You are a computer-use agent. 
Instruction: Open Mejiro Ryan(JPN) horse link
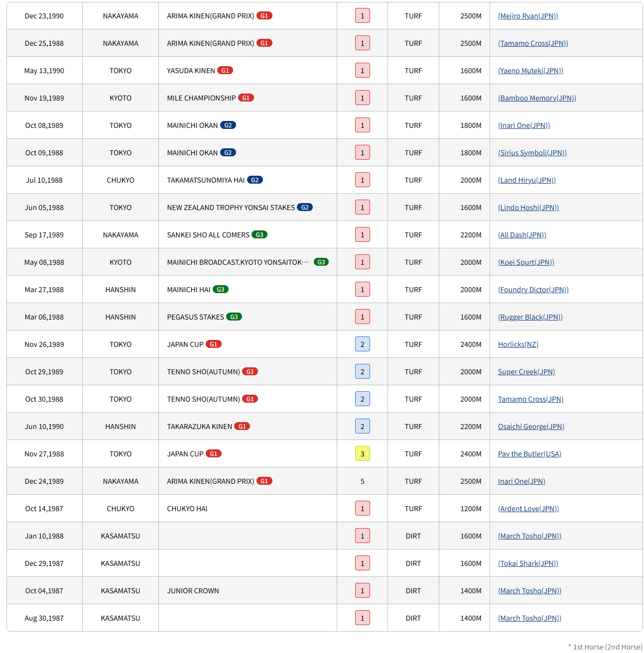click(528, 16)
